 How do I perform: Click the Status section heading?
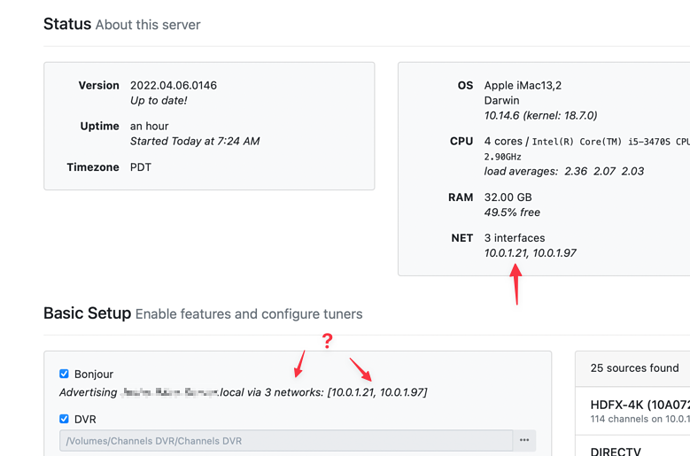point(67,24)
